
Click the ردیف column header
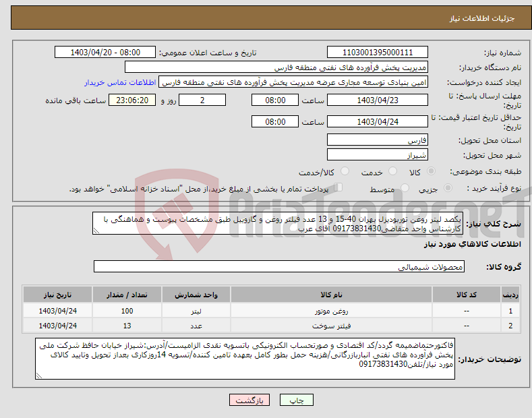510,295
